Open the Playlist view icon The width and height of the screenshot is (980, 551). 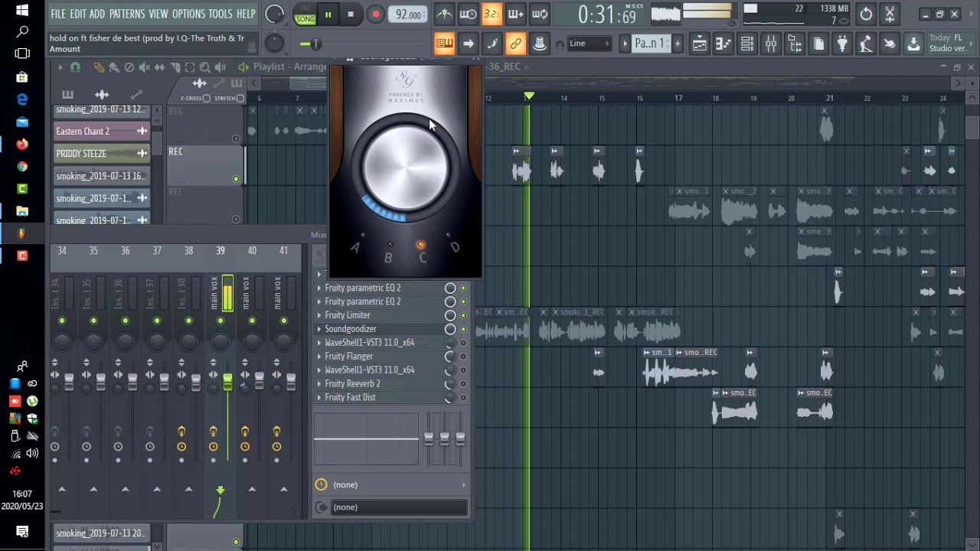pos(700,44)
